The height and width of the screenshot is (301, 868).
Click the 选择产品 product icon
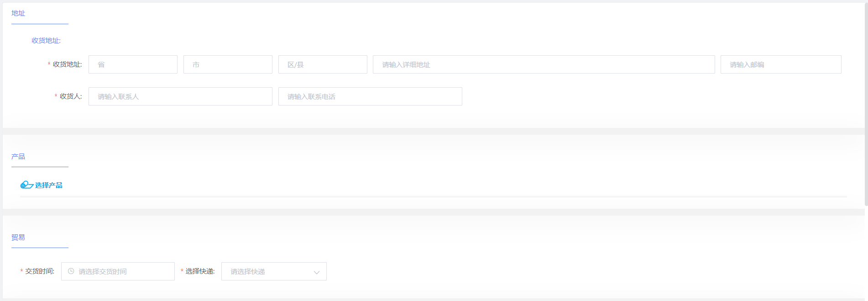coord(26,185)
